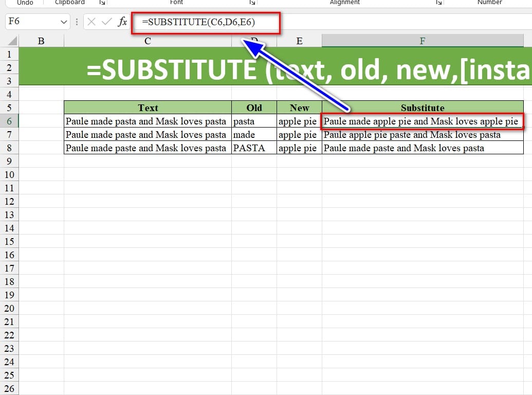Open the Alignment settings dialog launcher

point(439,3)
